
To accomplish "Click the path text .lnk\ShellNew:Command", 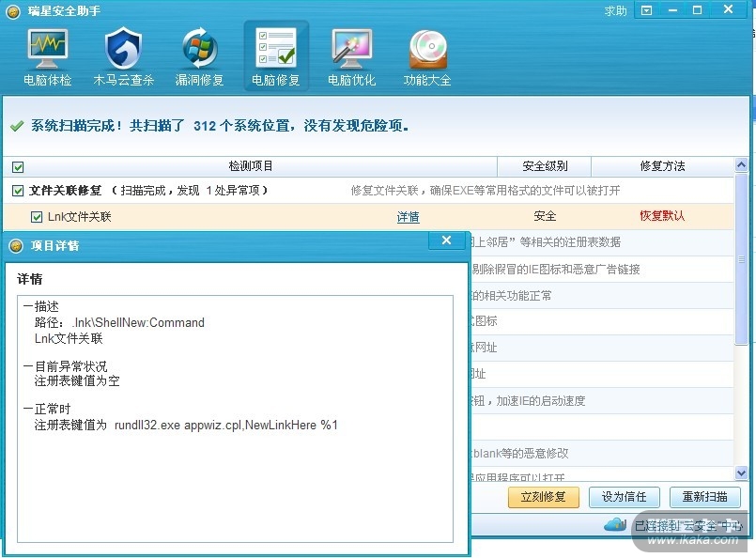I will (x=138, y=322).
